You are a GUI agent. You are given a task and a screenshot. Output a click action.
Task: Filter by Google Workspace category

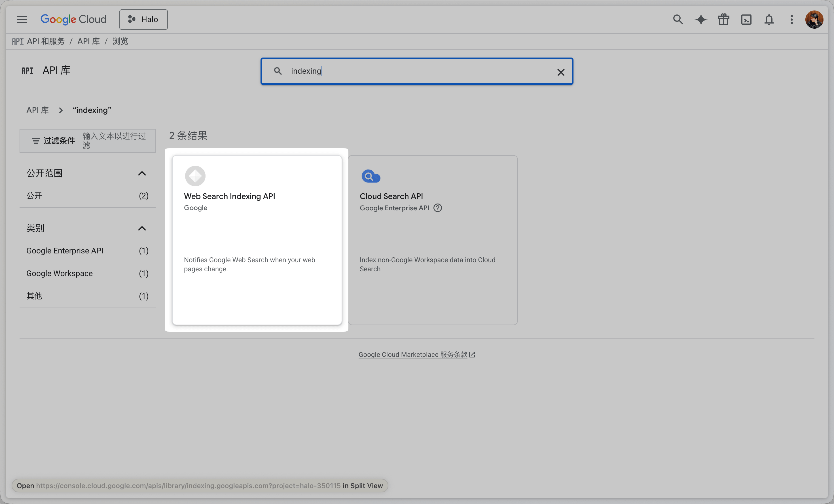tap(88, 273)
